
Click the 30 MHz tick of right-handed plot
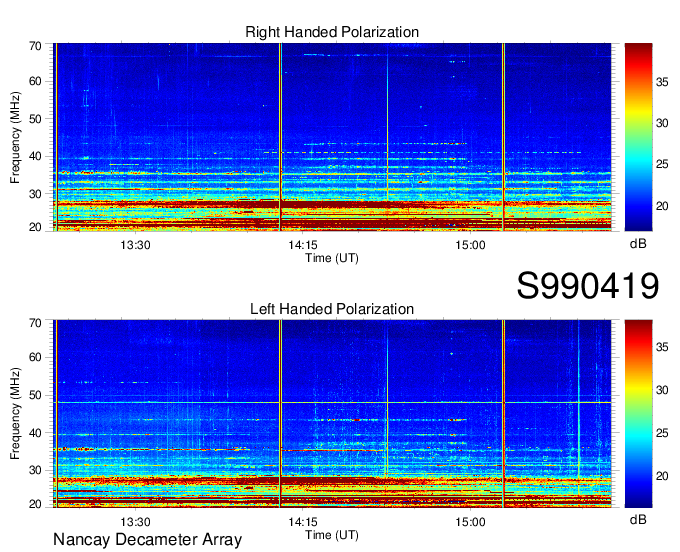(35, 194)
